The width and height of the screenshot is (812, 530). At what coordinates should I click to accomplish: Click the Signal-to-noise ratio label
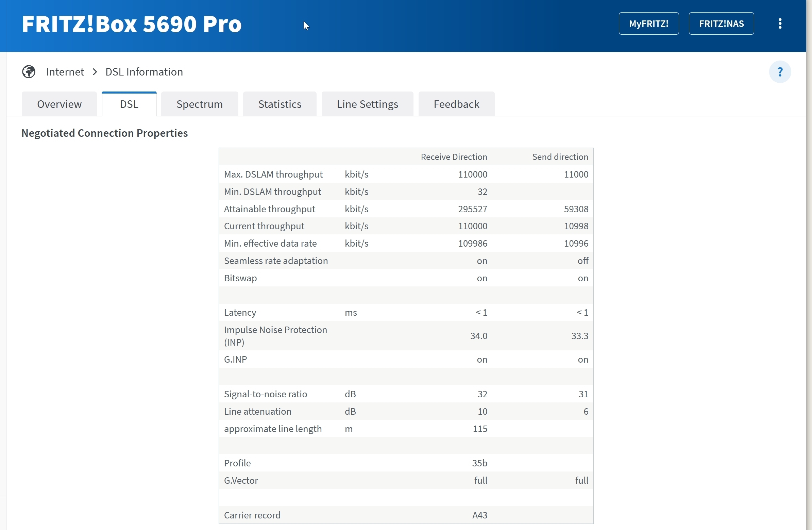(x=266, y=395)
